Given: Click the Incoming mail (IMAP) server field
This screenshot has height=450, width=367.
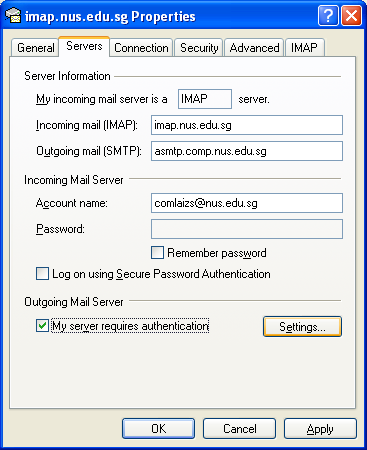Looking at the screenshot, I should [247, 125].
